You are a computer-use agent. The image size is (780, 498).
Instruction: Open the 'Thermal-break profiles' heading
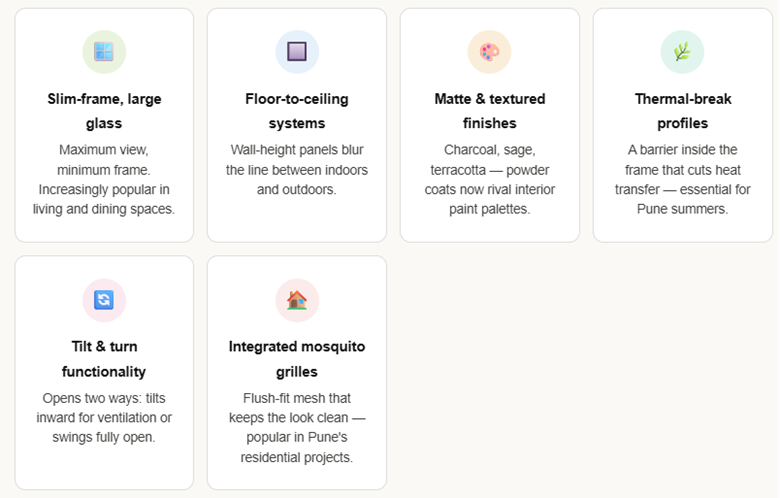pyautogui.click(x=684, y=111)
